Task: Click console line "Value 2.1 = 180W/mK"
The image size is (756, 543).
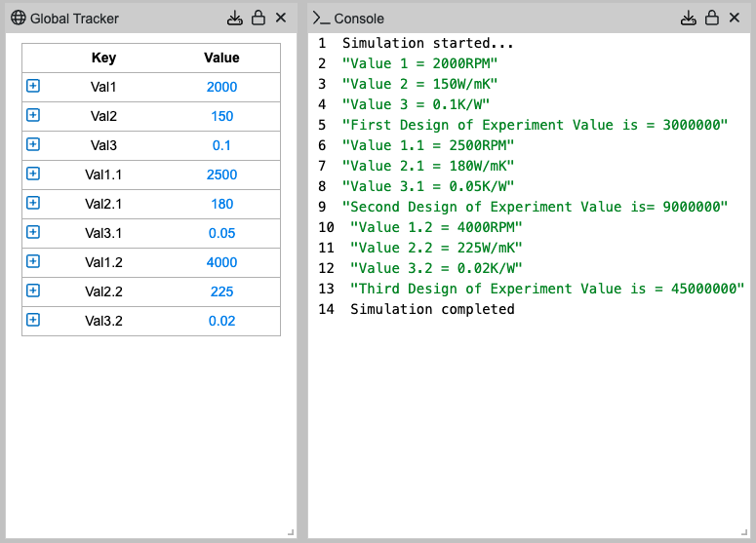Action: click(427, 166)
